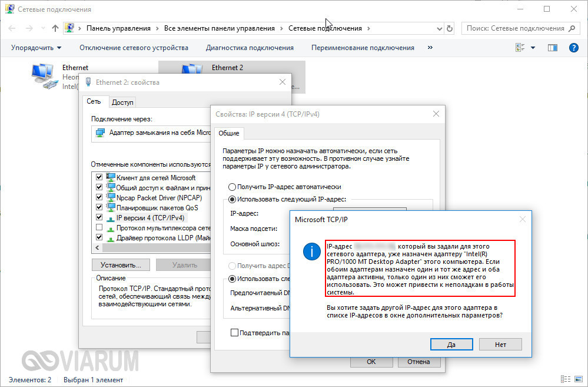
Task: Toggle IP версии 4 checkbox
Action: [99, 217]
